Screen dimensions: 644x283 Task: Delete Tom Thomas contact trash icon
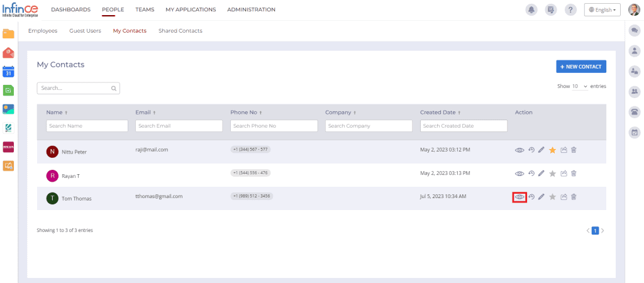click(574, 197)
